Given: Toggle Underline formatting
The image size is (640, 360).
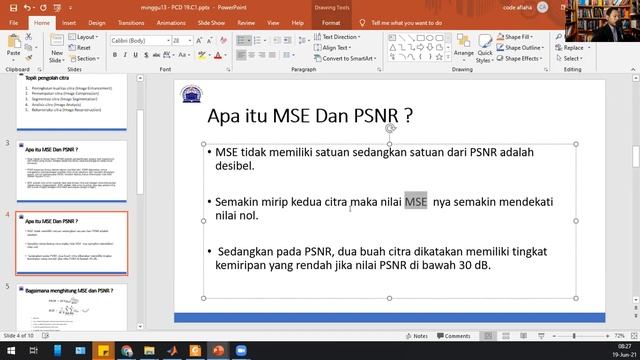Looking at the screenshot, I should coord(136,55).
